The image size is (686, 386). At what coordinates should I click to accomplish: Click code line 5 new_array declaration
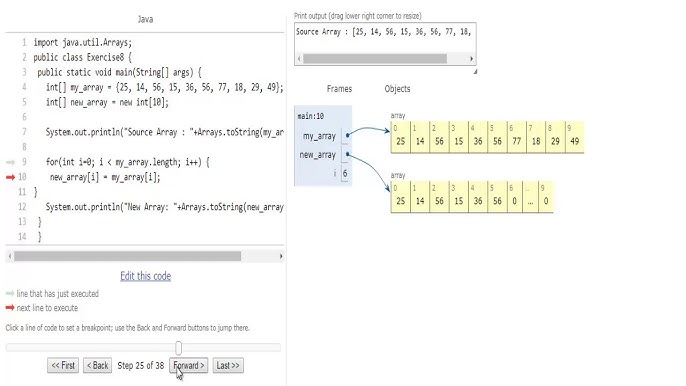point(107,102)
